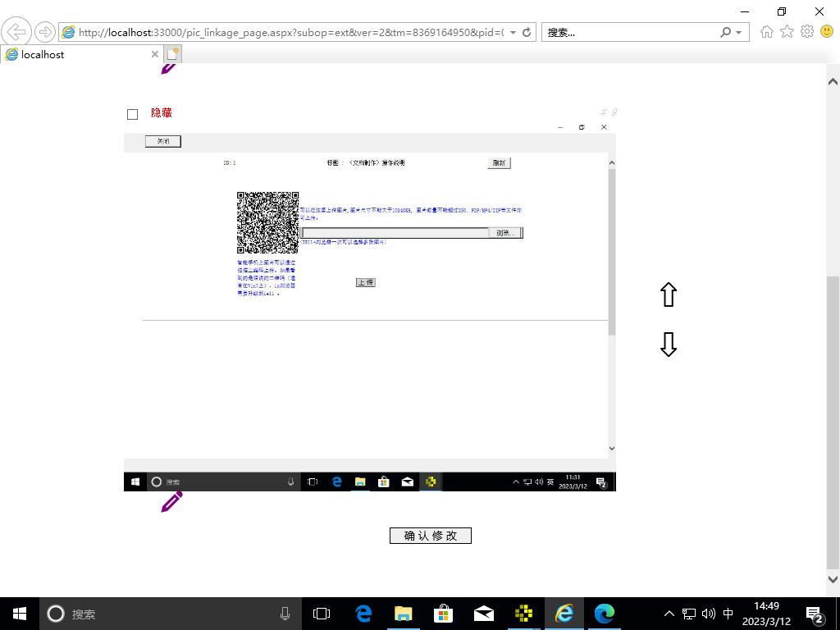
Task: Open a new tab next to localhost
Action: coord(172,55)
